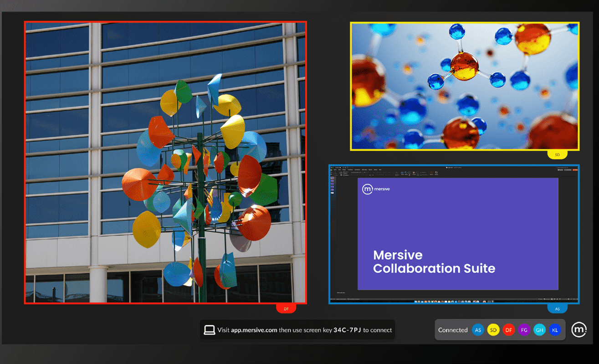Select the pinwheel sculpture photo tile
The height and width of the screenshot is (364, 599).
165,163
